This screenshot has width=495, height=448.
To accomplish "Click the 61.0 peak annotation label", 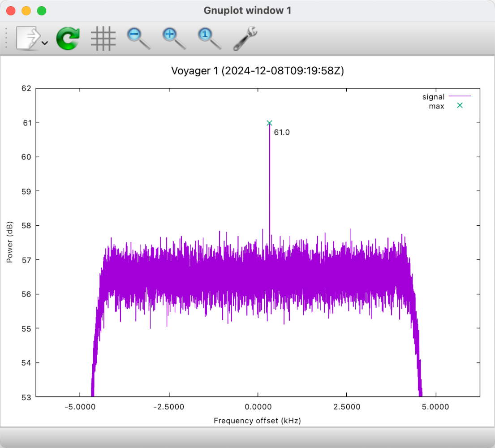I will 282,132.
